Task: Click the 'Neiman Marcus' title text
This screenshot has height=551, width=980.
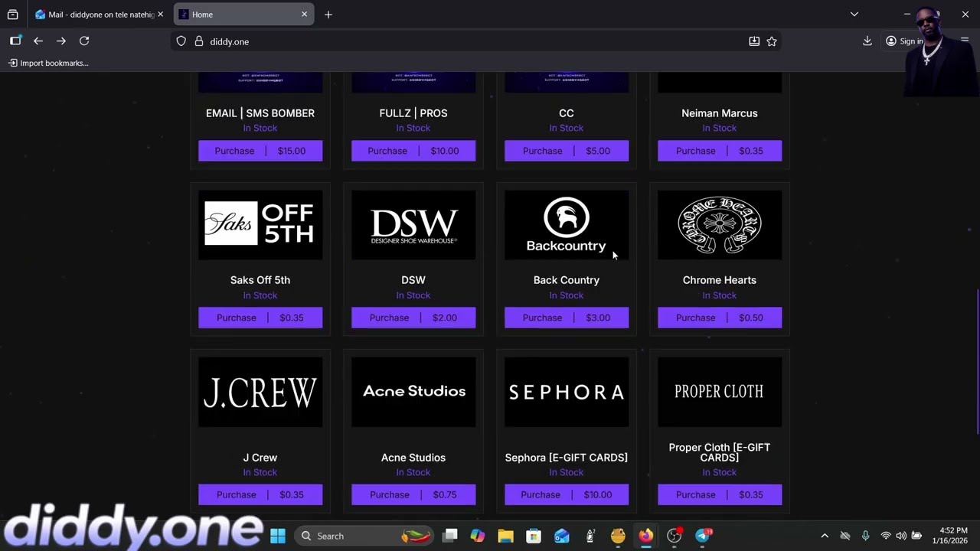Action: tap(720, 113)
